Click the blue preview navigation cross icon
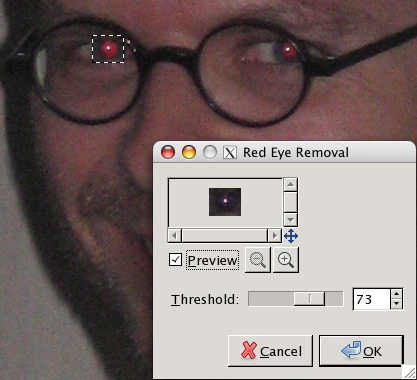The width and height of the screenshot is (417, 380). point(291,236)
